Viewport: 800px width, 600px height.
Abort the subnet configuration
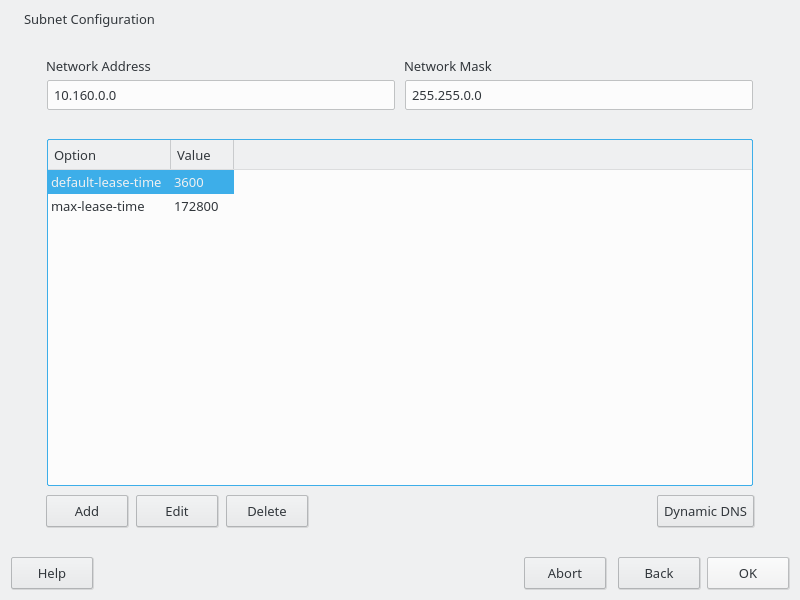pyautogui.click(x=565, y=573)
